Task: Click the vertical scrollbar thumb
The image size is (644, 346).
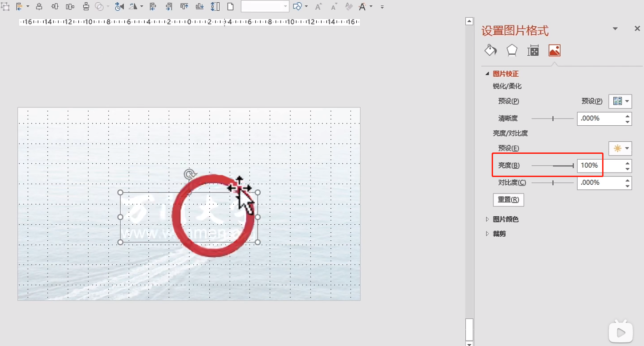Action: [x=469, y=330]
